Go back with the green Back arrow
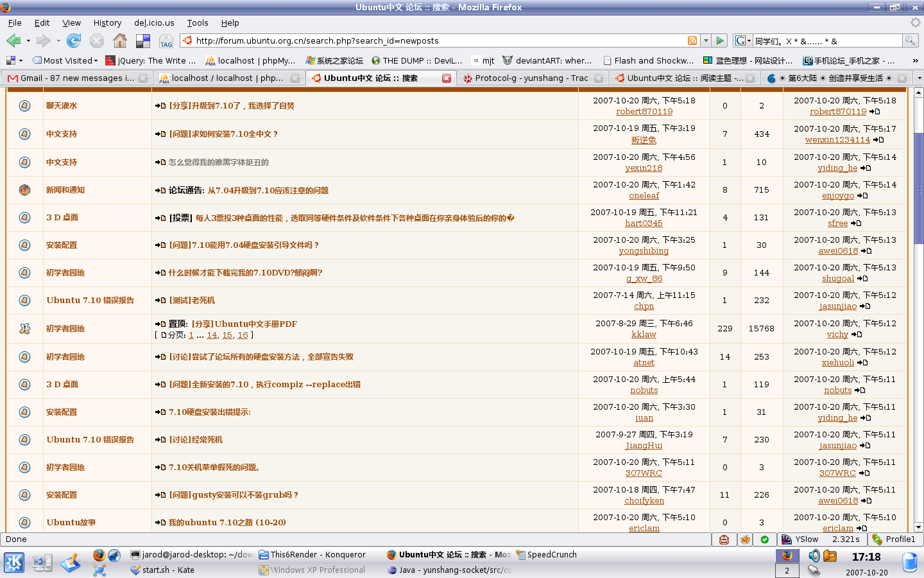The image size is (924, 578). pyautogui.click(x=13, y=41)
